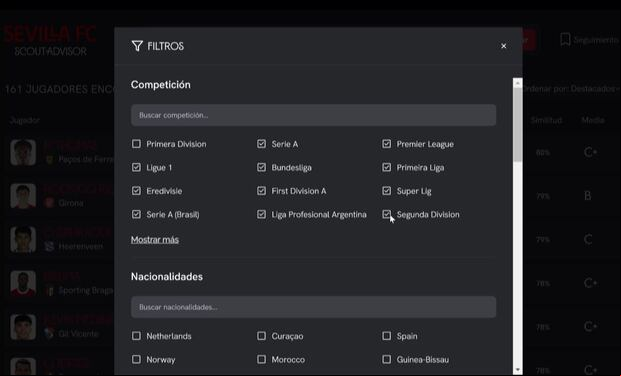Click the Jugador column header
The width and height of the screenshot is (621, 376).
[x=25, y=120]
